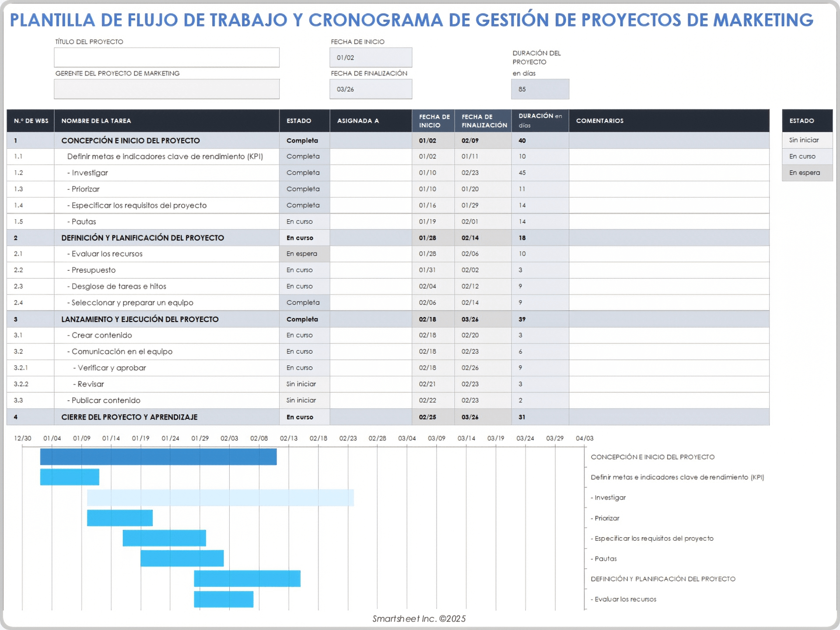Click the Especificar los requisitos Gantt bar
Viewport: 840px width, 630px height.
coord(164,538)
